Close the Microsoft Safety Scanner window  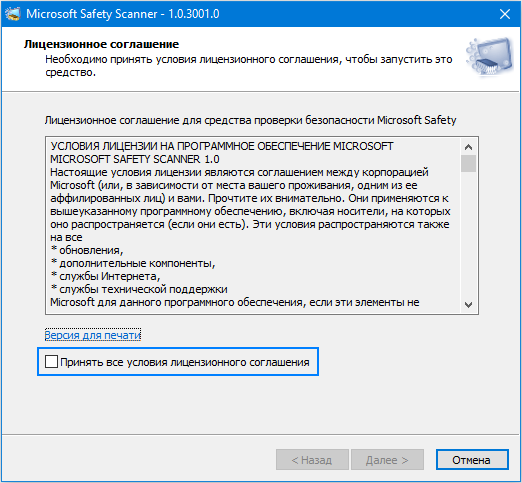505,14
